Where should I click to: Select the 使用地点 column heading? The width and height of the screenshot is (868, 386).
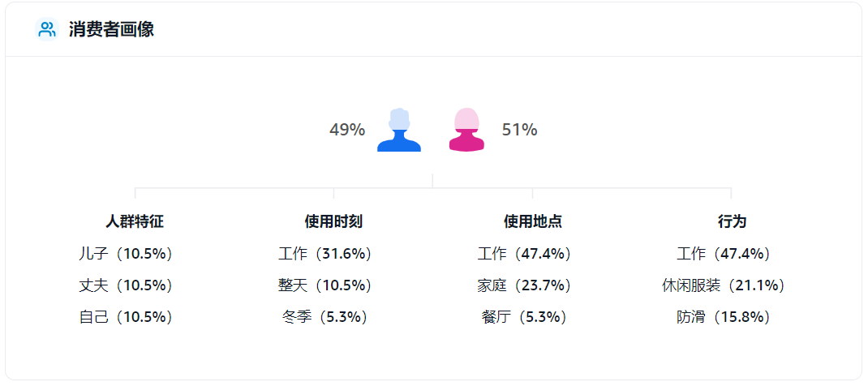532,221
